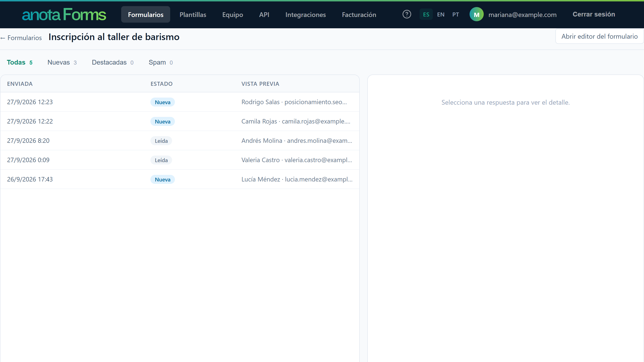Click the date 26/9/2026 17:43

(30, 179)
